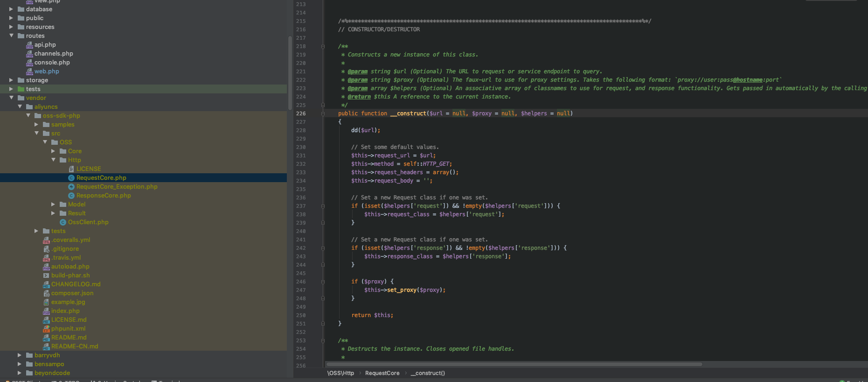Fold the proxy if-block at line 246
This screenshot has width=868, height=382.
323,282
